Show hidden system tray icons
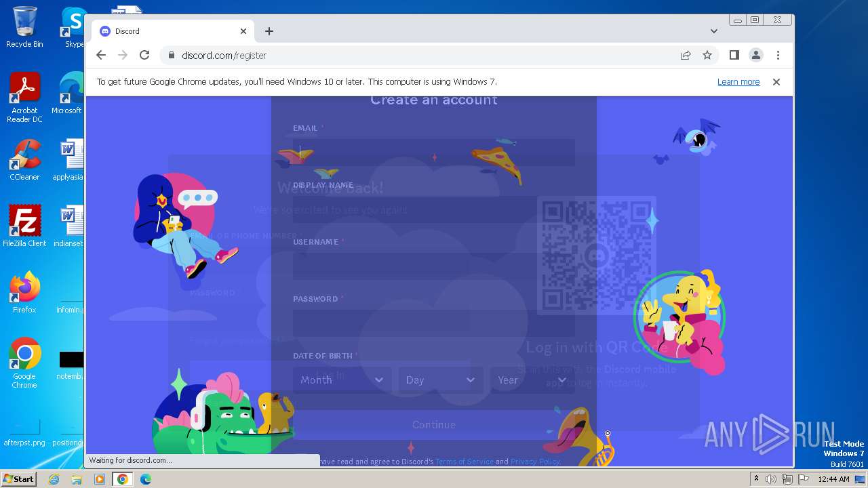 point(757,479)
